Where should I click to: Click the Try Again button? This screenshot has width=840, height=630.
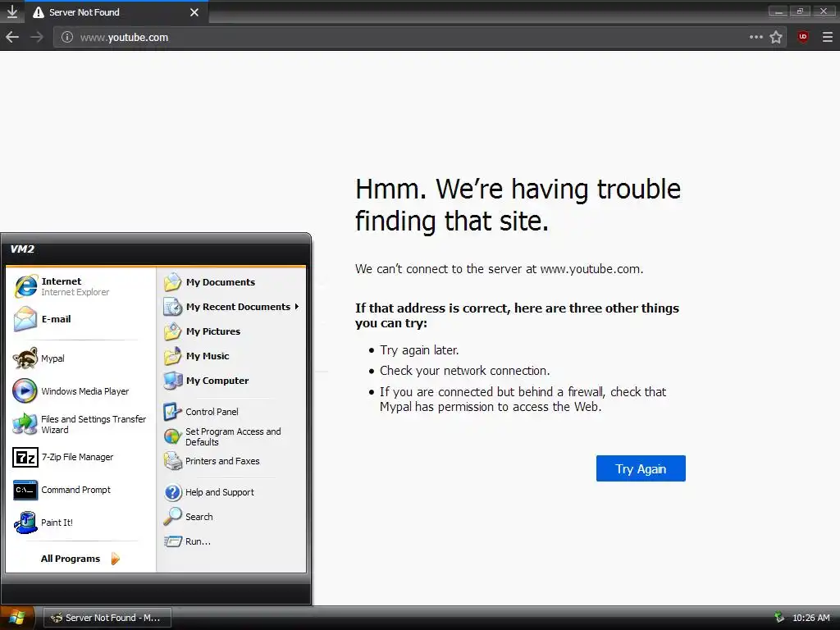click(641, 468)
